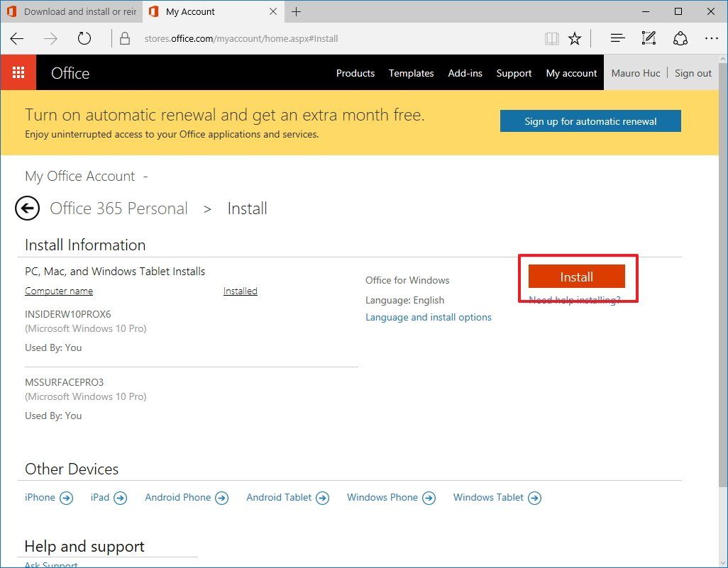Image resolution: width=728 pixels, height=568 pixels.
Task: Expand Windows Phone device options
Action: tap(429, 498)
